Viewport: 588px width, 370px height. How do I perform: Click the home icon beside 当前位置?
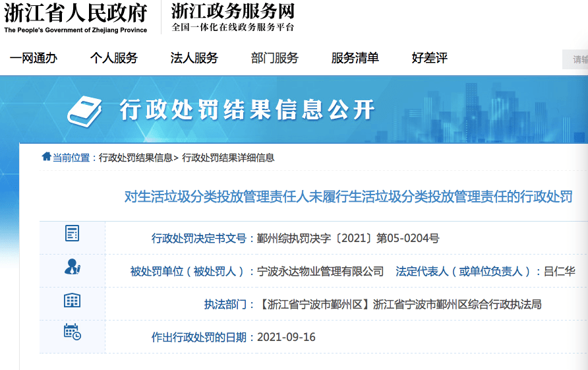(46, 157)
